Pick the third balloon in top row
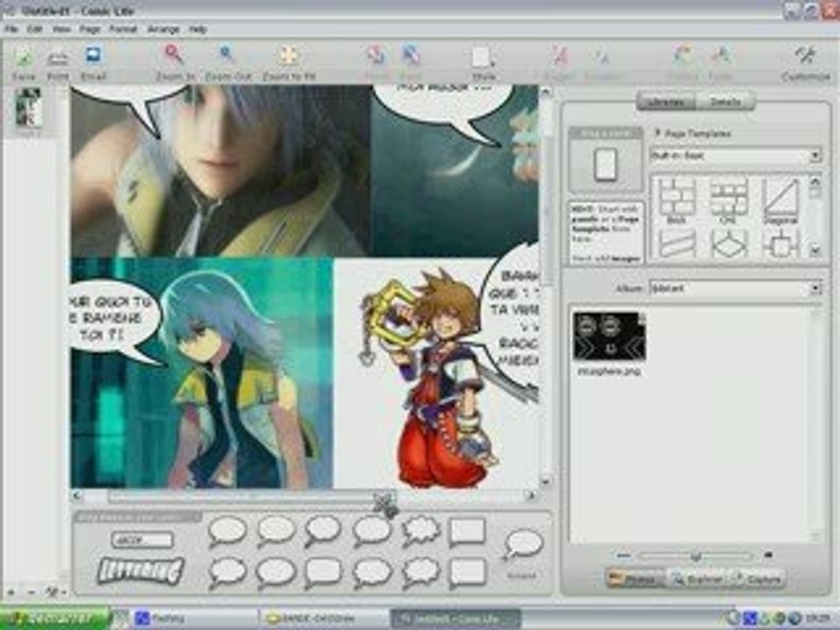 tap(323, 531)
